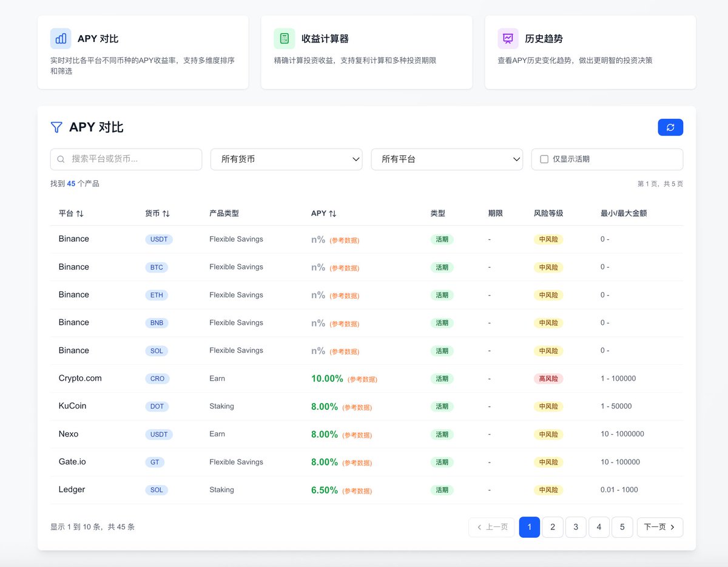Viewport: 728px width, 567px height.
Task: Click Nexo platform name
Action: (69, 434)
